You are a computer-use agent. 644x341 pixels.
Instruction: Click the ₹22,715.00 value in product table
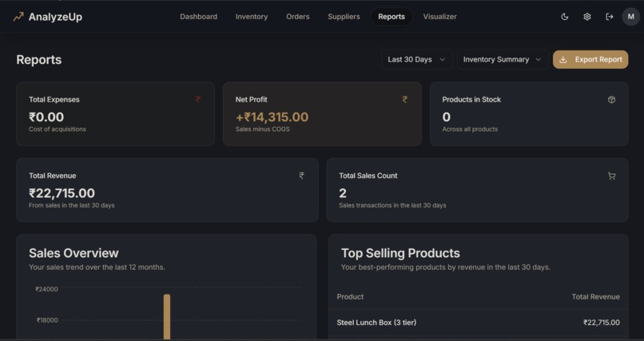point(602,323)
